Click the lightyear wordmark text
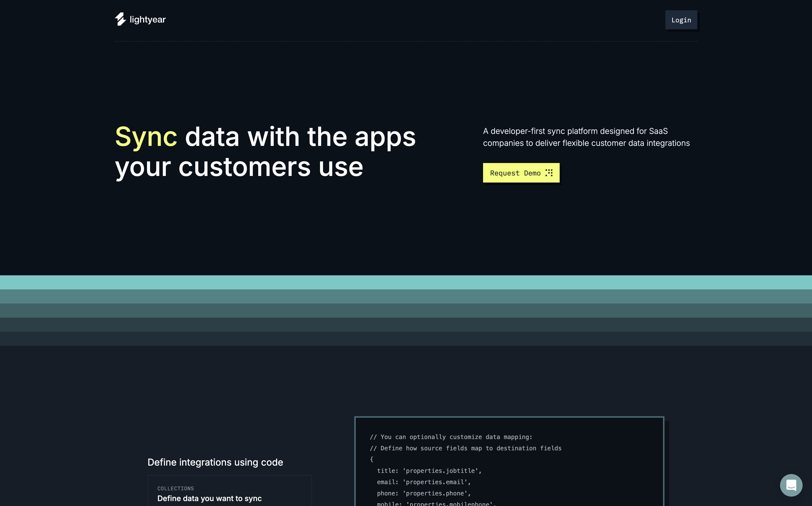Image resolution: width=812 pixels, height=506 pixels. pyautogui.click(x=148, y=20)
